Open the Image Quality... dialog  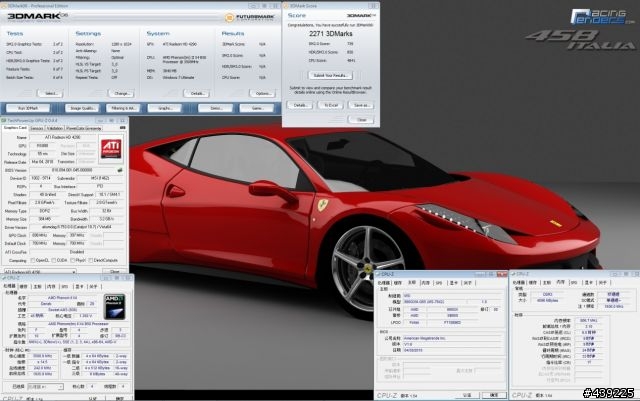(x=82, y=108)
